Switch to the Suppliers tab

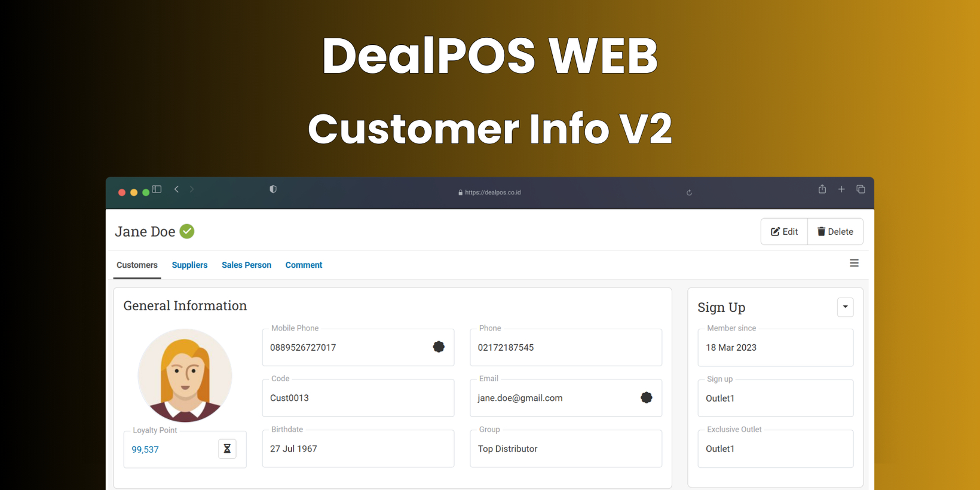189,265
